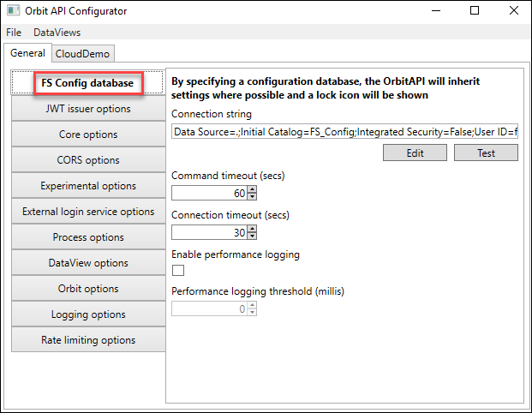Open the DataViews menu
The height and width of the screenshot is (413, 532).
57,33
